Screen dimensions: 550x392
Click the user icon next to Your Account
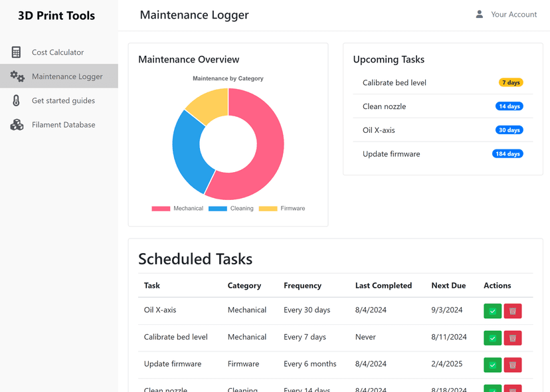click(x=479, y=15)
